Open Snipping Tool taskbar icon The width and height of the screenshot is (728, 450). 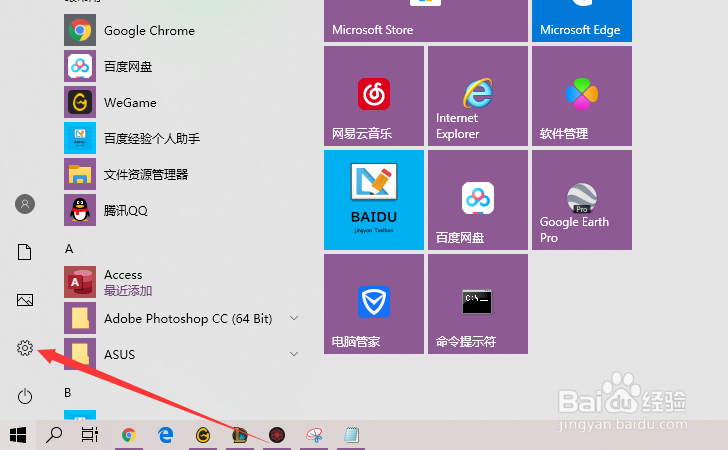(x=314, y=435)
